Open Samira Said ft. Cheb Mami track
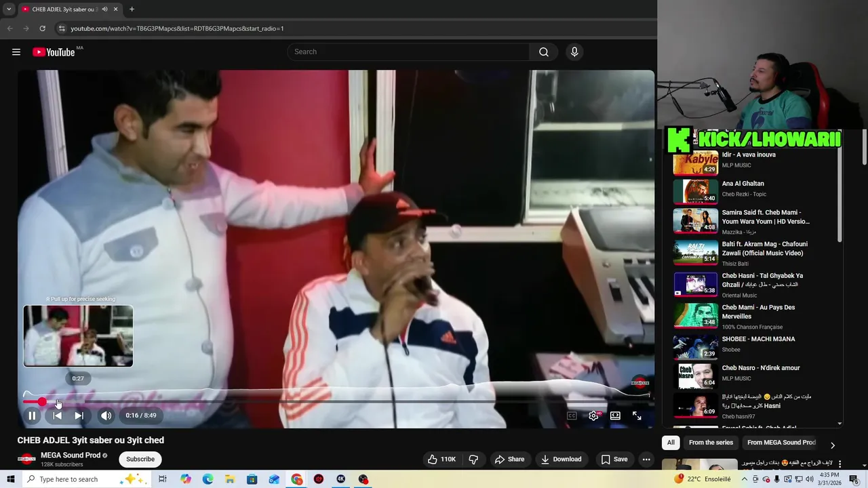This screenshot has width=868, height=488. 755,221
